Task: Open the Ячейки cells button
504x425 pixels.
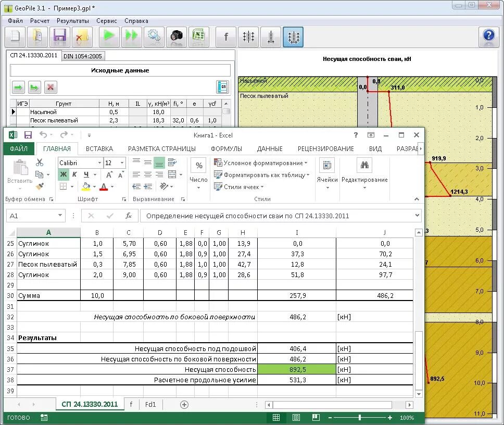Action: point(327,174)
